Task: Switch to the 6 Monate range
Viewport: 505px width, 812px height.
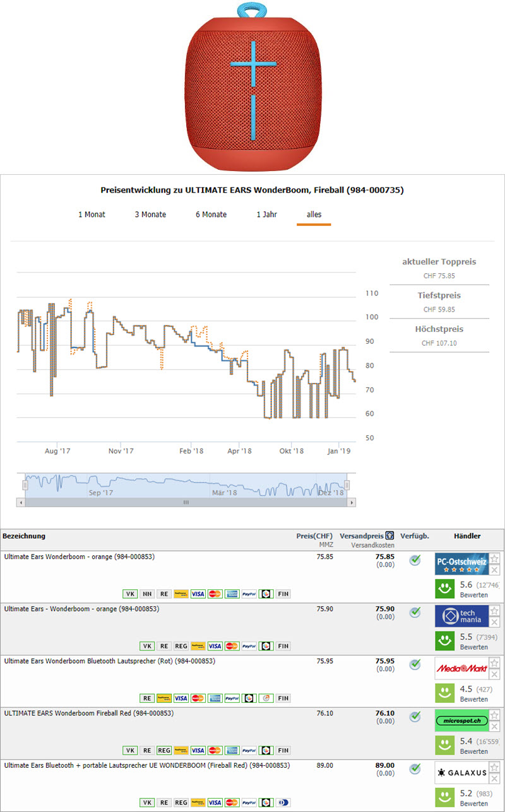Action: [211, 215]
